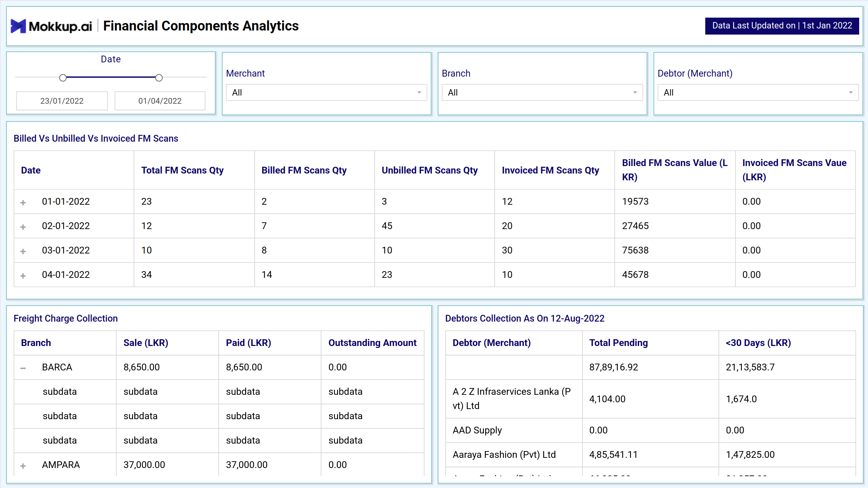Click AMPARA sale value 37,000.00

(144, 465)
